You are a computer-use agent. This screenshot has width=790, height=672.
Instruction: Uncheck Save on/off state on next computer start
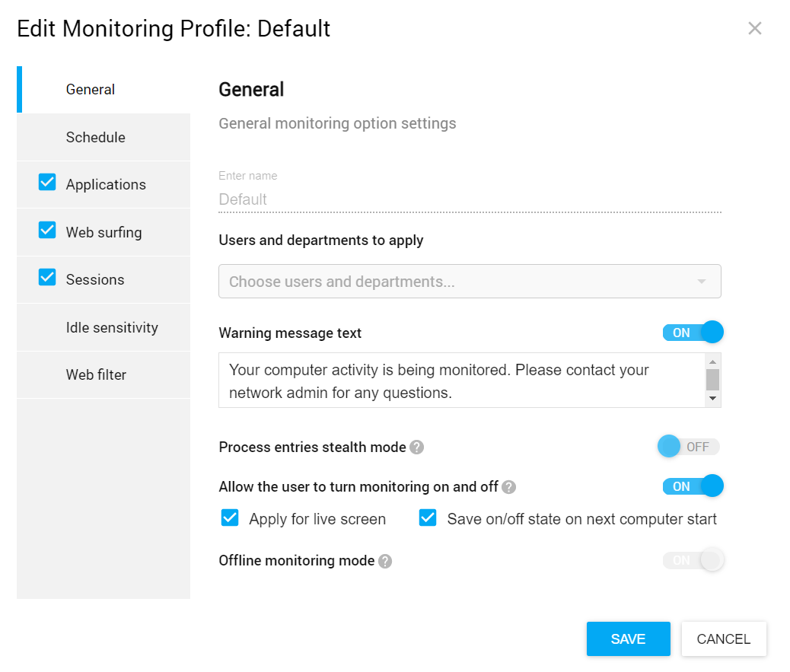pyautogui.click(x=428, y=518)
